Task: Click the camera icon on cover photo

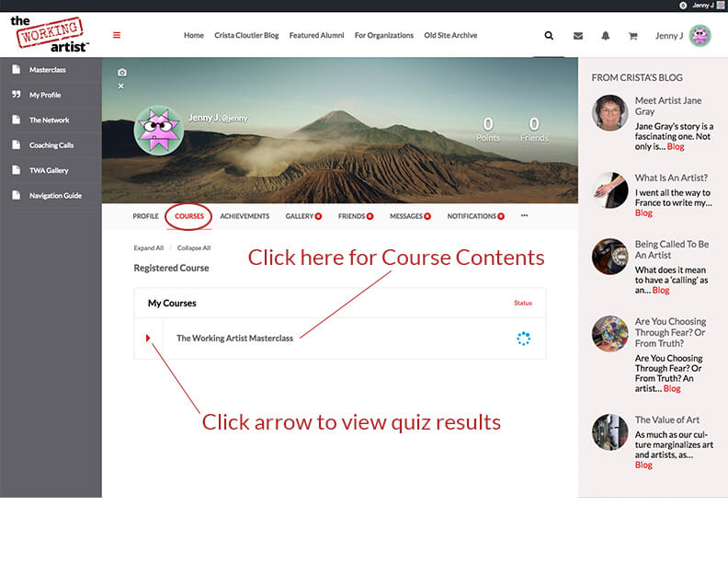Action: click(121, 73)
